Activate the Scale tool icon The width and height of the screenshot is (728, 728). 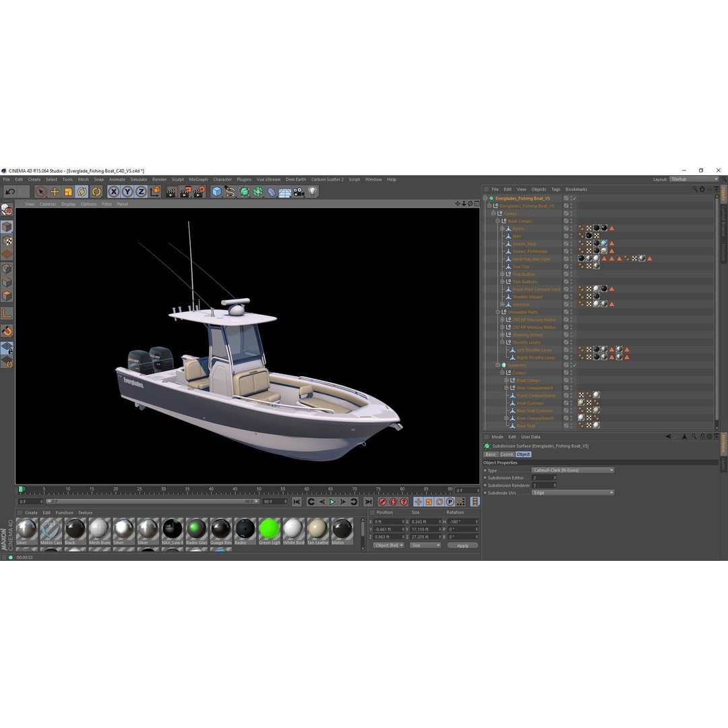(68, 191)
